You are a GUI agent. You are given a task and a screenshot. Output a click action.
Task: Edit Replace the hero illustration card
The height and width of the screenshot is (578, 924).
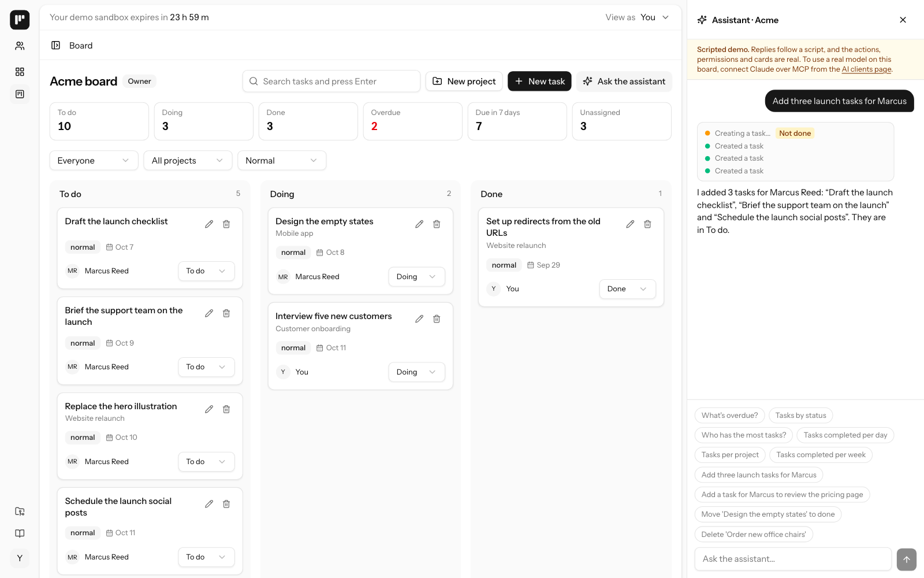point(209,409)
